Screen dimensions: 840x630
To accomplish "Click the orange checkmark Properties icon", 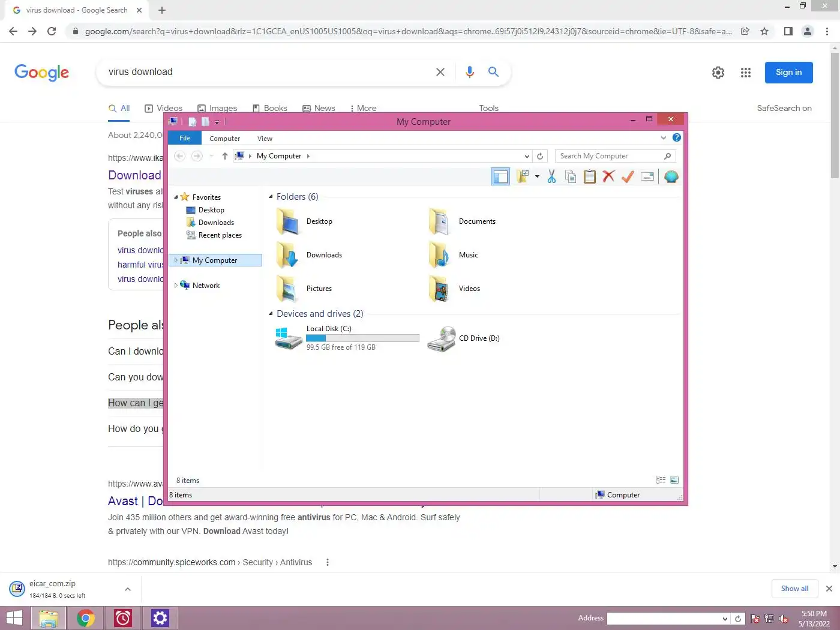I will 628,176.
